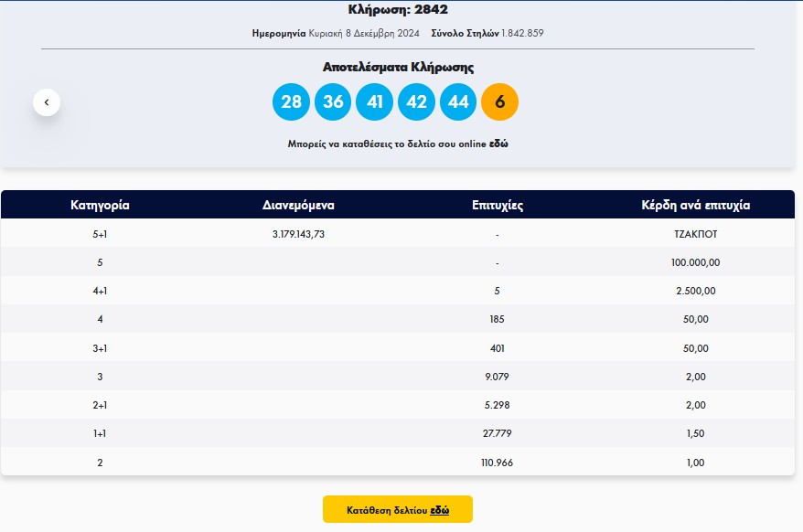This screenshot has width=803, height=532.
Task: Select the amount 3.179.143,73
Action: coord(298,234)
